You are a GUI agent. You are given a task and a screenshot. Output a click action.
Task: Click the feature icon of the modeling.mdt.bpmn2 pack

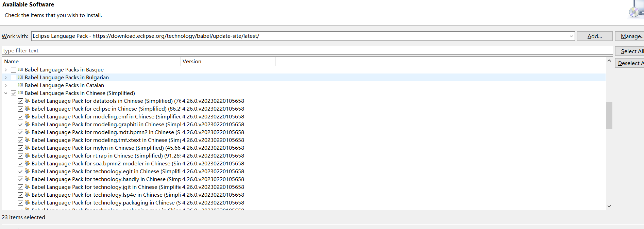click(x=27, y=132)
